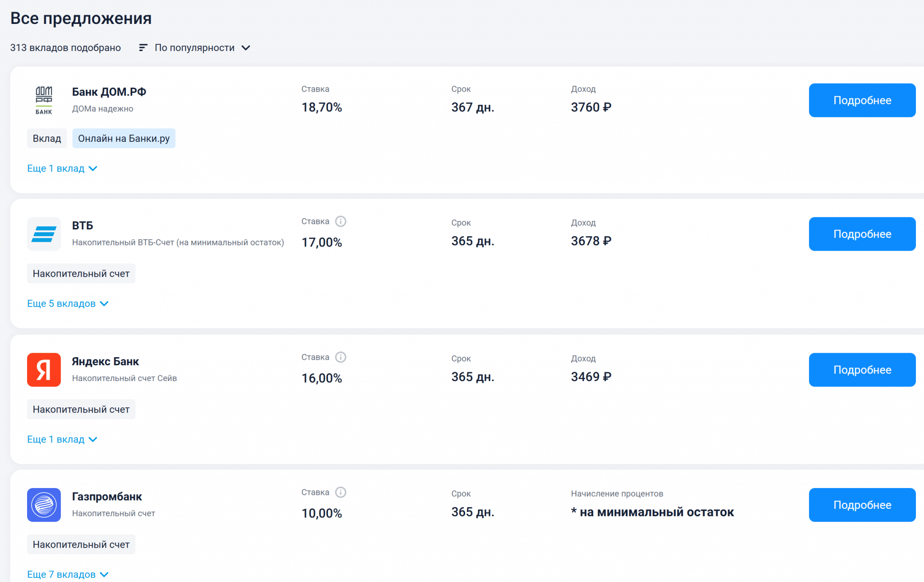
Task: Click Подробнее for Газпромбанк offer
Action: [x=862, y=505]
